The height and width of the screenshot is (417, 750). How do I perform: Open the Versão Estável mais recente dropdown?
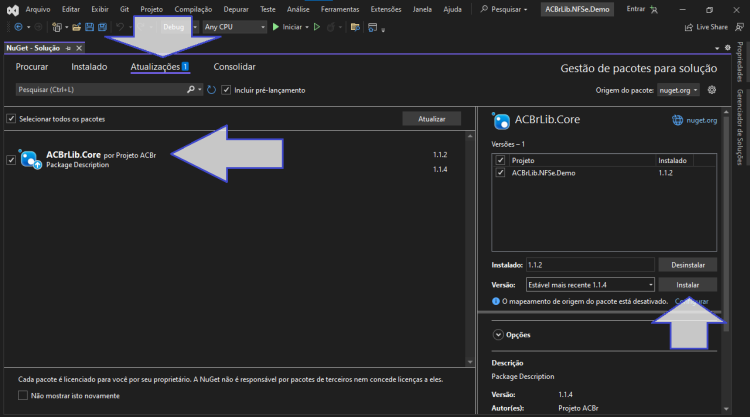[590, 285]
